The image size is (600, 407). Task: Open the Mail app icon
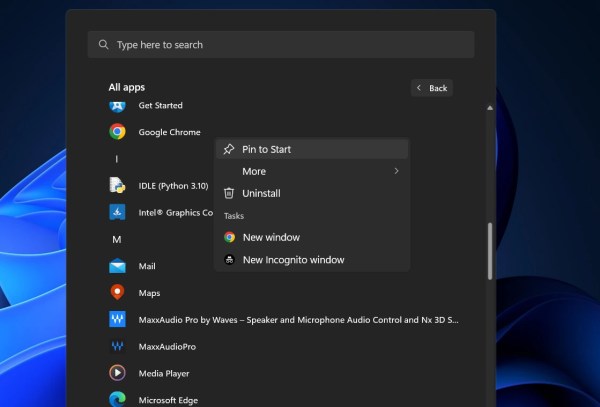click(x=117, y=266)
